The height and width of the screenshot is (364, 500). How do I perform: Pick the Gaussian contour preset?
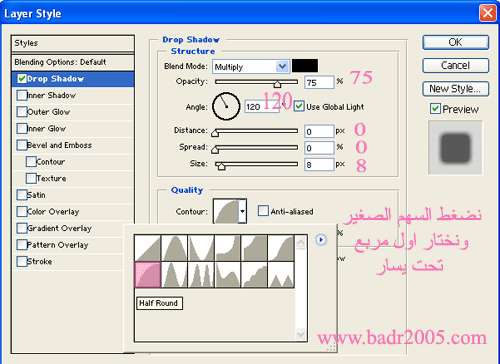[x=281, y=248]
